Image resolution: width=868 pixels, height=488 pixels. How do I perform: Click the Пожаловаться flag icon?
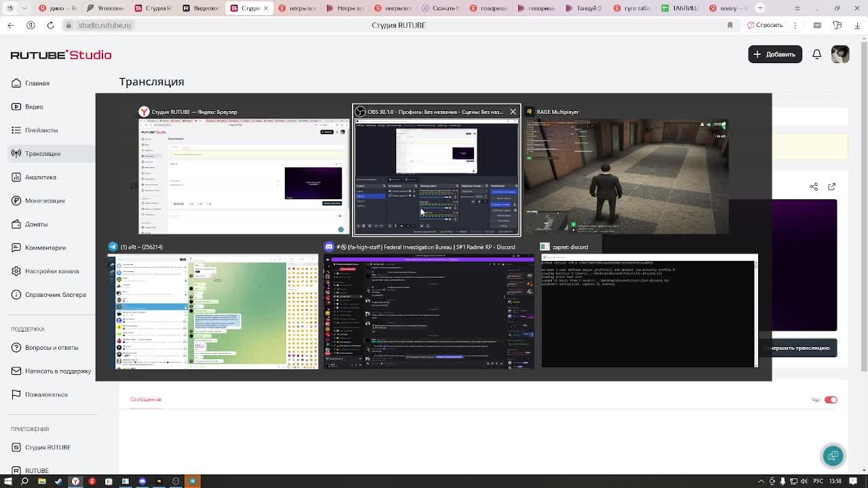pyautogui.click(x=16, y=394)
